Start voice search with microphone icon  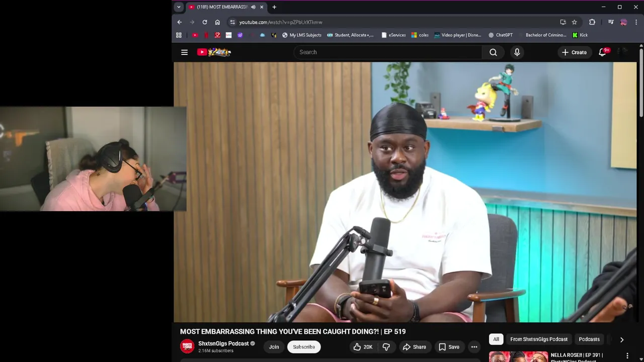click(x=517, y=52)
